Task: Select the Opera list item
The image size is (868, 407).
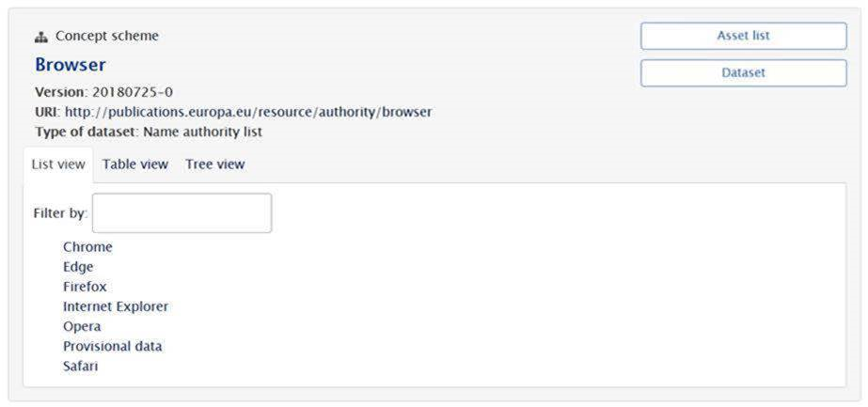Action: click(x=82, y=326)
